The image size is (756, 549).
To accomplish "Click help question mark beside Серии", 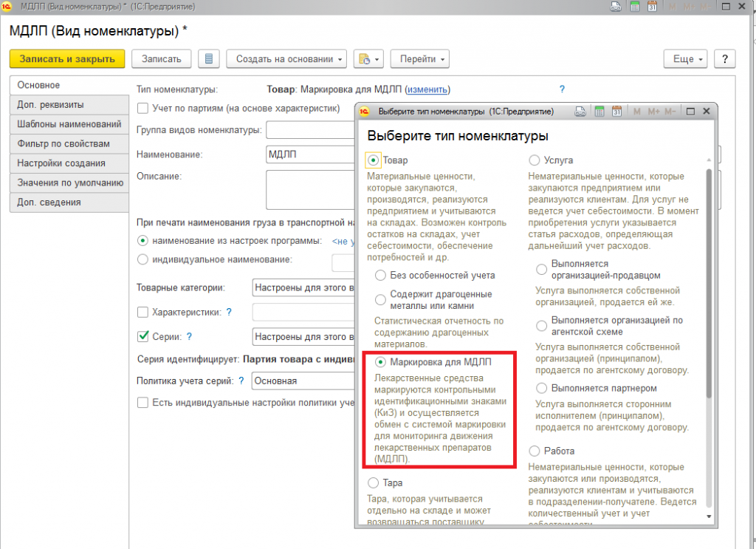I will 190,337.
